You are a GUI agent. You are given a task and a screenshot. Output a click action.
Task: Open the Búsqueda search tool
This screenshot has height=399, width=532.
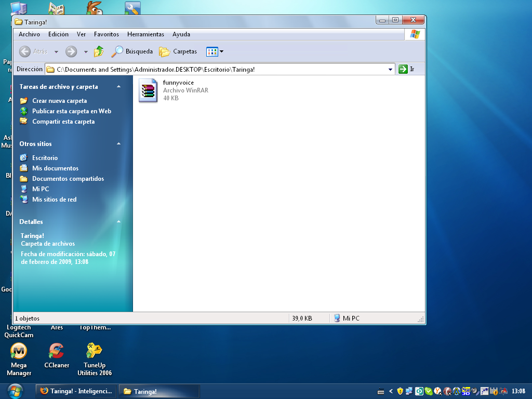(x=132, y=51)
